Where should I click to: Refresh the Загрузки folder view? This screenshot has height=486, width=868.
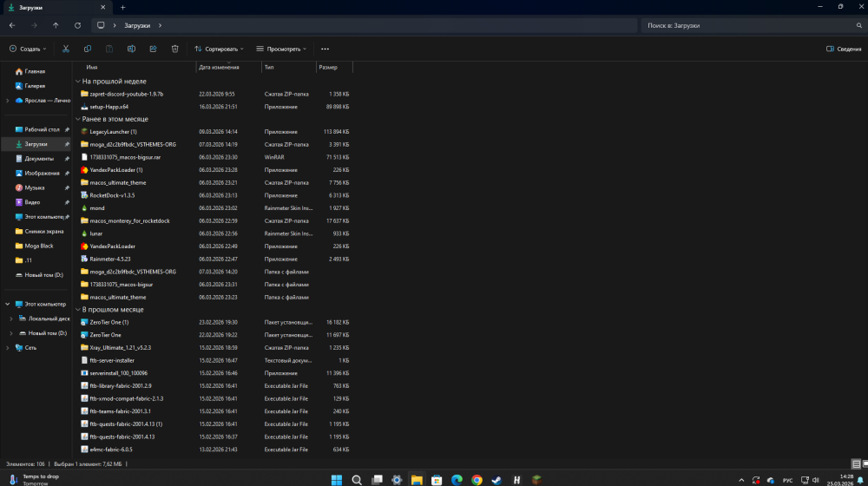[77, 25]
